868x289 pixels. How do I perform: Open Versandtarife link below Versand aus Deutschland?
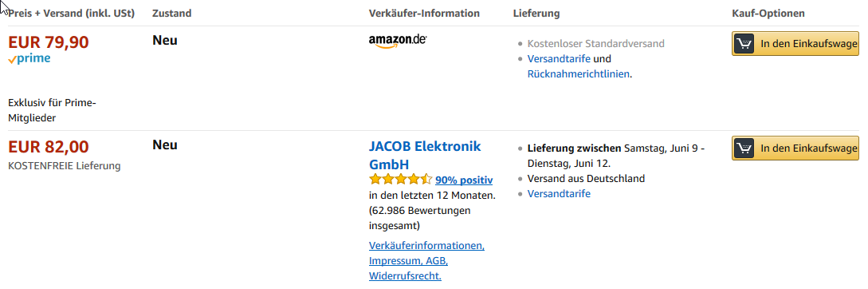point(559,193)
